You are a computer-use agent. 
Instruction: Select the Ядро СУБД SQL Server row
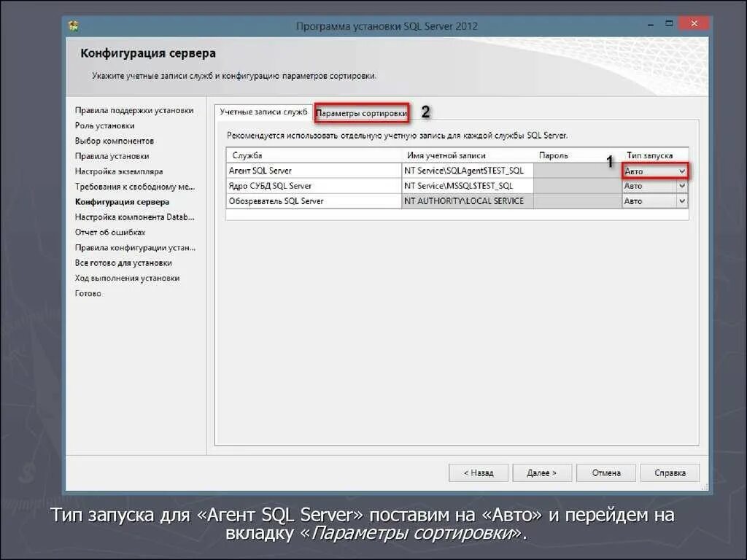pos(457,186)
